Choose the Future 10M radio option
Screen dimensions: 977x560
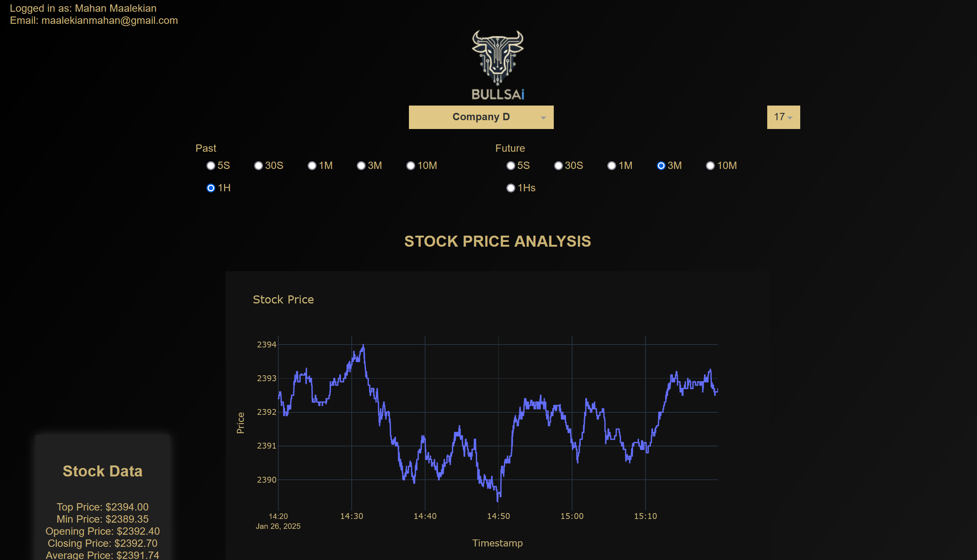pos(710,165)
